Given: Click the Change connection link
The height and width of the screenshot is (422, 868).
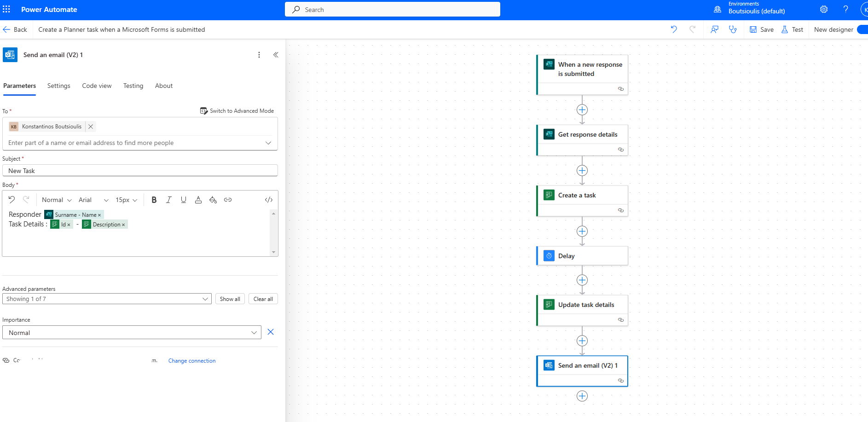Looking at the screenshot, I should tap(192, 361).
